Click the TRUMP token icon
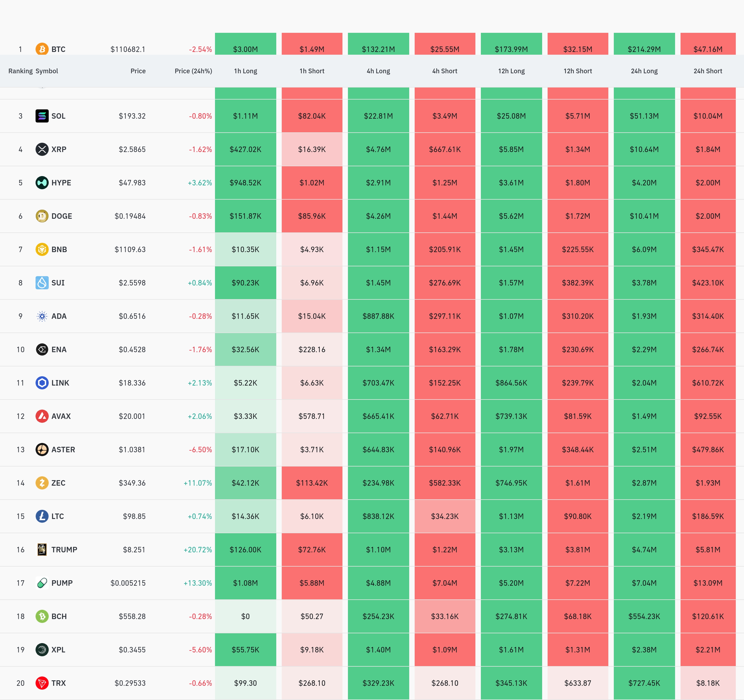 [42, 550]
